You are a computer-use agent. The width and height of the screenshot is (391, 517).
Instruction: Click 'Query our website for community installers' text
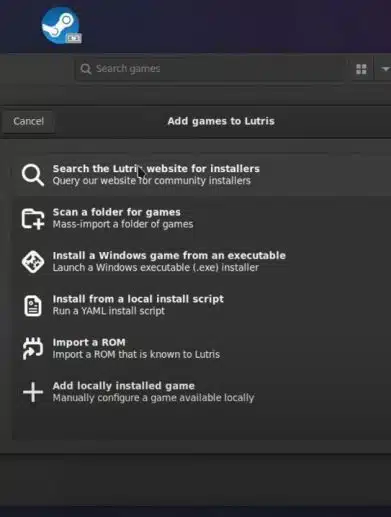coord(152,181)
